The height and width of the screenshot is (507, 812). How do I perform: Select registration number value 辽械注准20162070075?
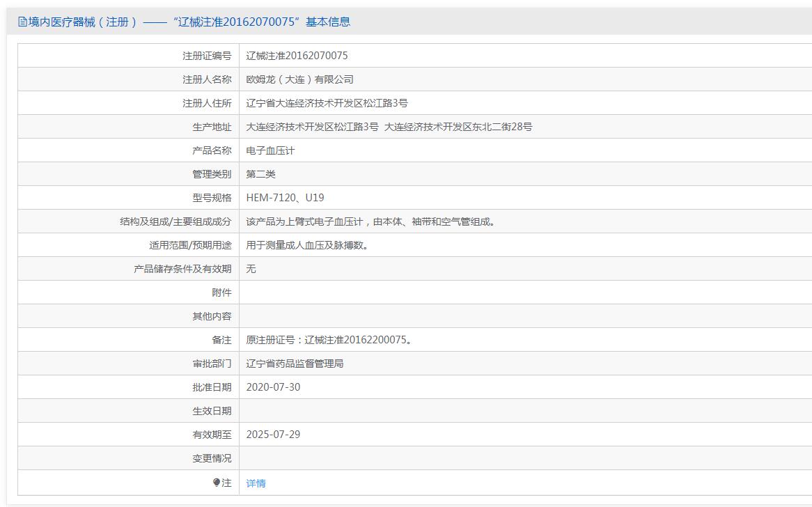coord(297,56)
